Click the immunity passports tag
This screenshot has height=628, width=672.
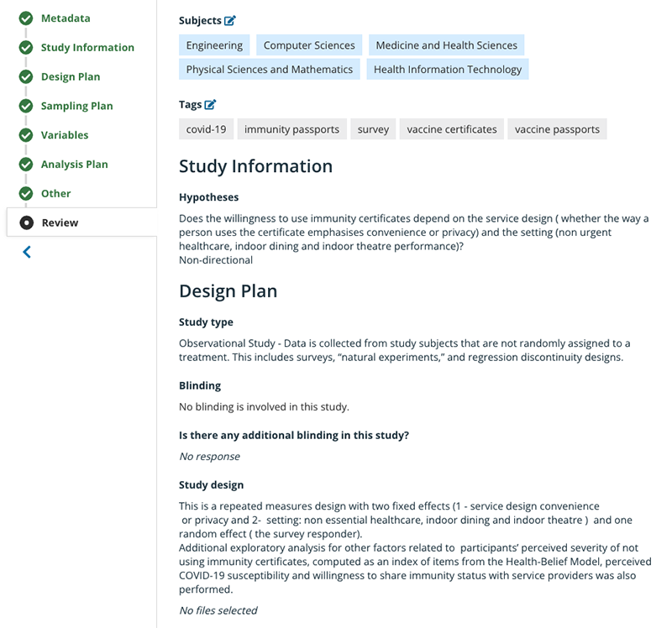[291, 129]
